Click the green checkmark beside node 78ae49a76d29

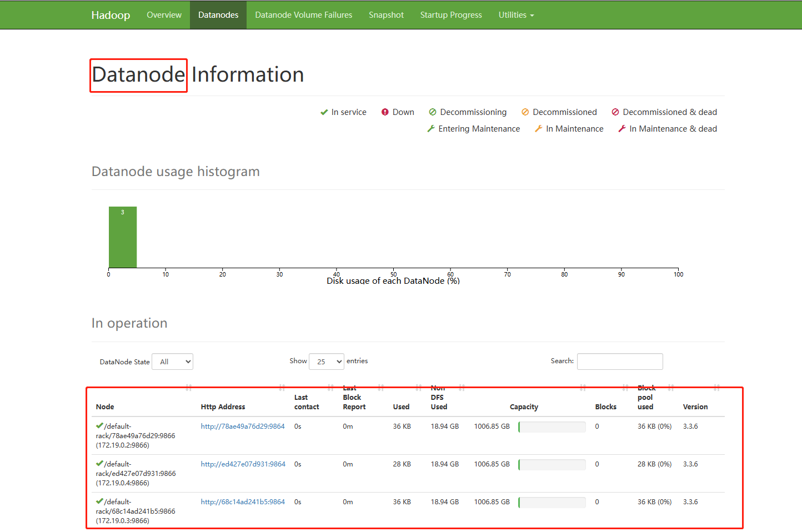pos(99,426)
